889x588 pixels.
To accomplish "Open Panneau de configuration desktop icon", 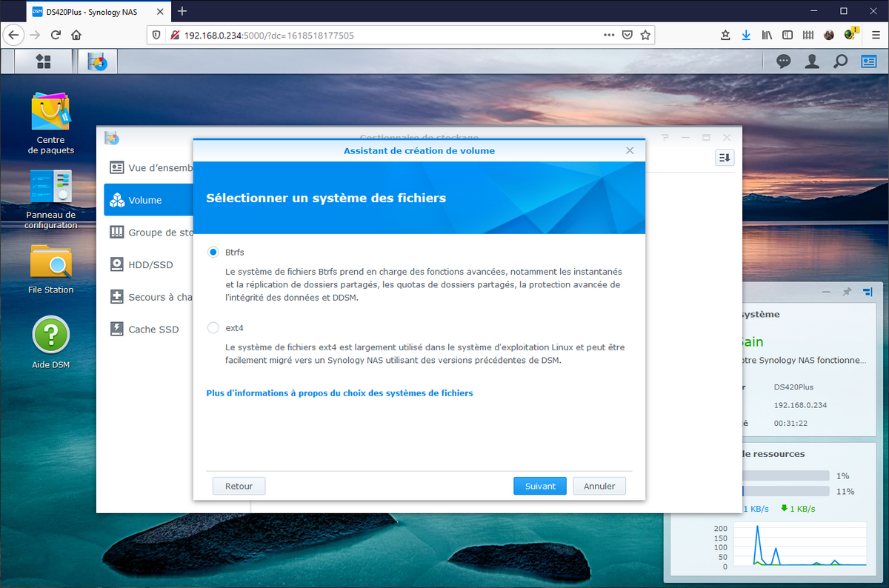I will (50, 199).
